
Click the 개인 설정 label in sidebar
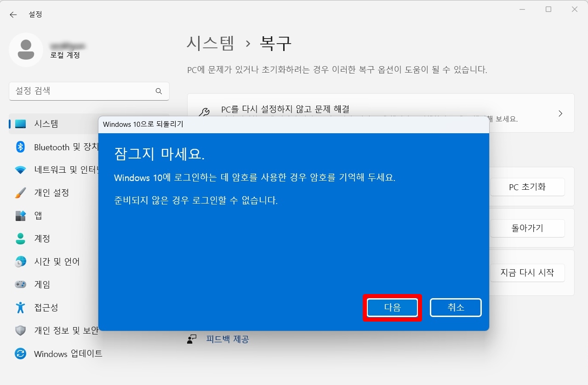(51, 192)
